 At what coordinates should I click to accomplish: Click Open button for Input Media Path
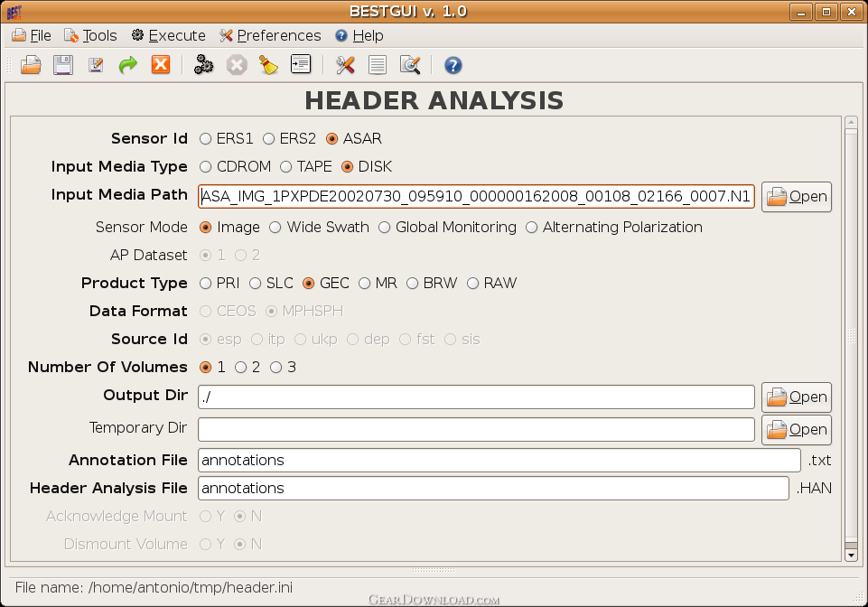[797, 197]
